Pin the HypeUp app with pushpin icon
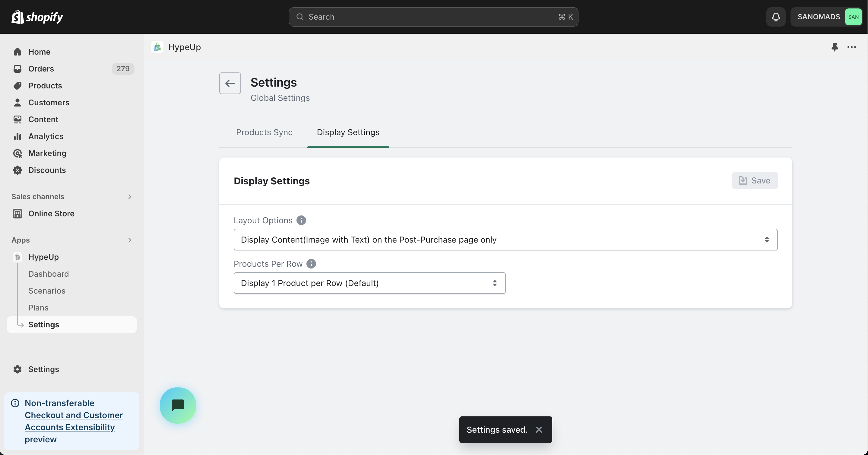 click(x=834, y=47)
